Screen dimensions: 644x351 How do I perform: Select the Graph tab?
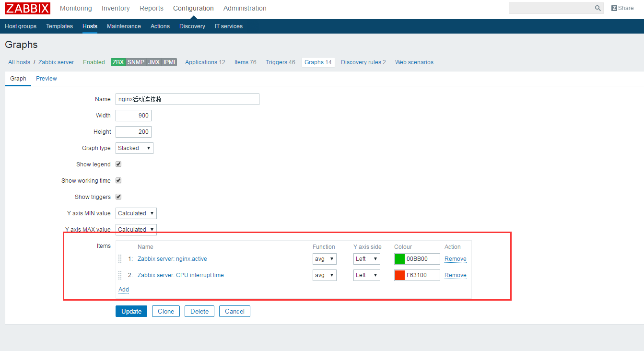[x=18, y=79]
